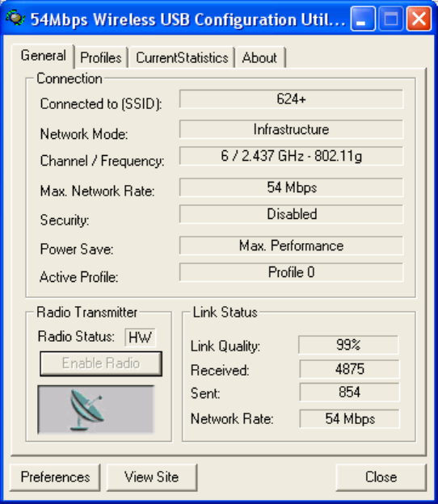Viewport: 438px width, 504px height.
Task: Open the CurrentStatistics tab
Action: point(182,58)
